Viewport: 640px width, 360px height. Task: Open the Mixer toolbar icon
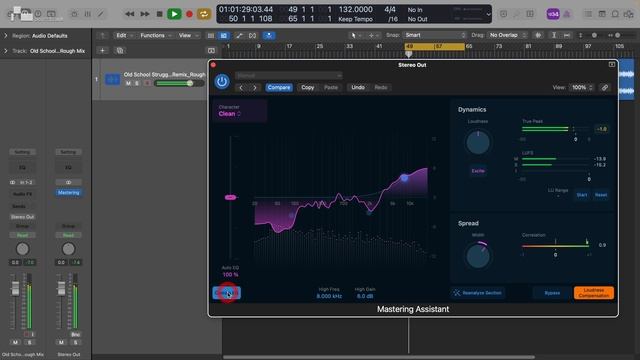point(87,14)
